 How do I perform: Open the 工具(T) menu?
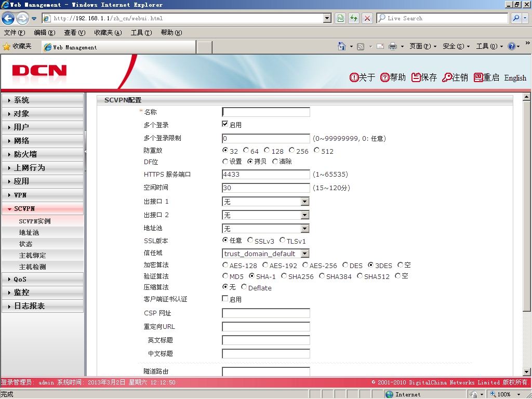click(141, 33)
